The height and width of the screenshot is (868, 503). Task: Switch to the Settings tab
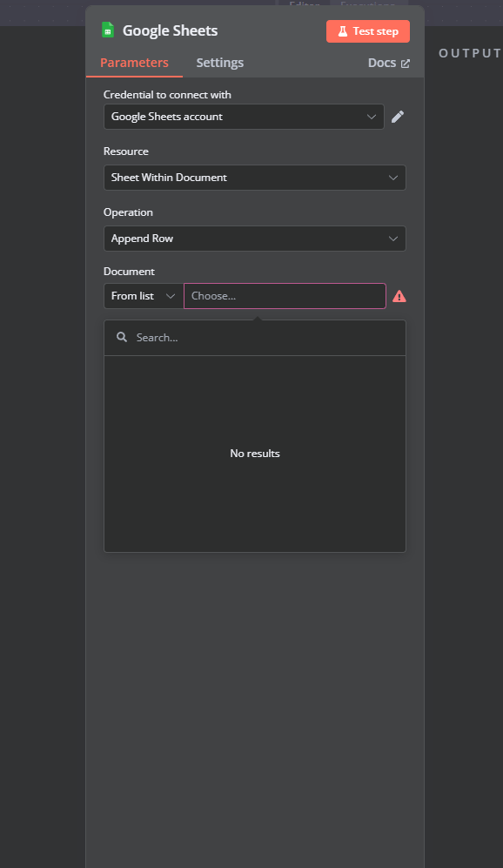[219, 63]
